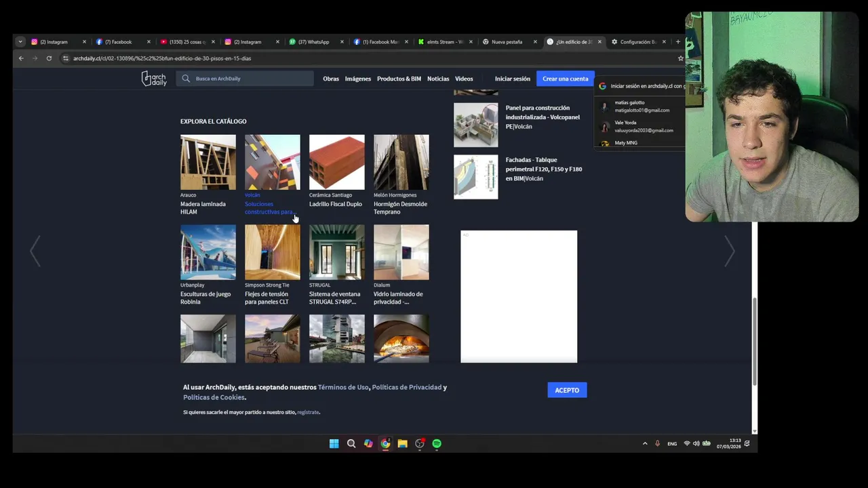Switch to the elmts Stream tab
Viewport: 868px width, 488px height.
coord(443,42)
